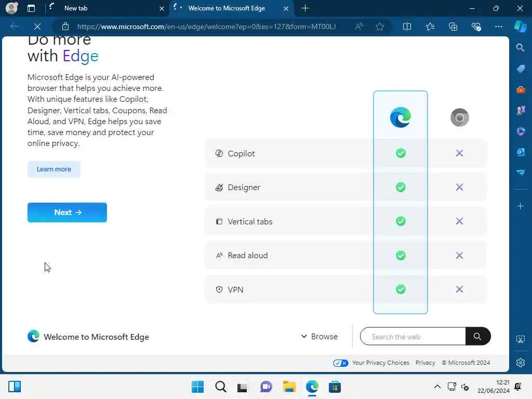Stop loading the page
This screenshot has height=399, width=532.
[x=37, y=26]
